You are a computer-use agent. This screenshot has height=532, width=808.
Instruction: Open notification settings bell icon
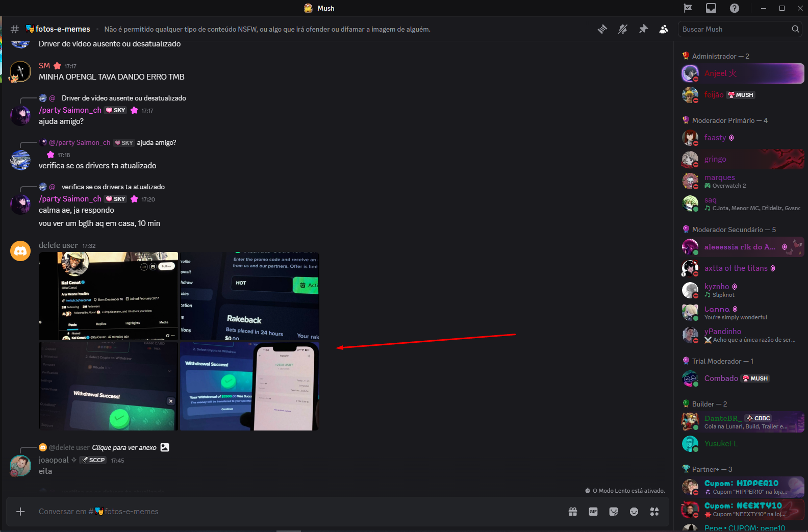623,29
